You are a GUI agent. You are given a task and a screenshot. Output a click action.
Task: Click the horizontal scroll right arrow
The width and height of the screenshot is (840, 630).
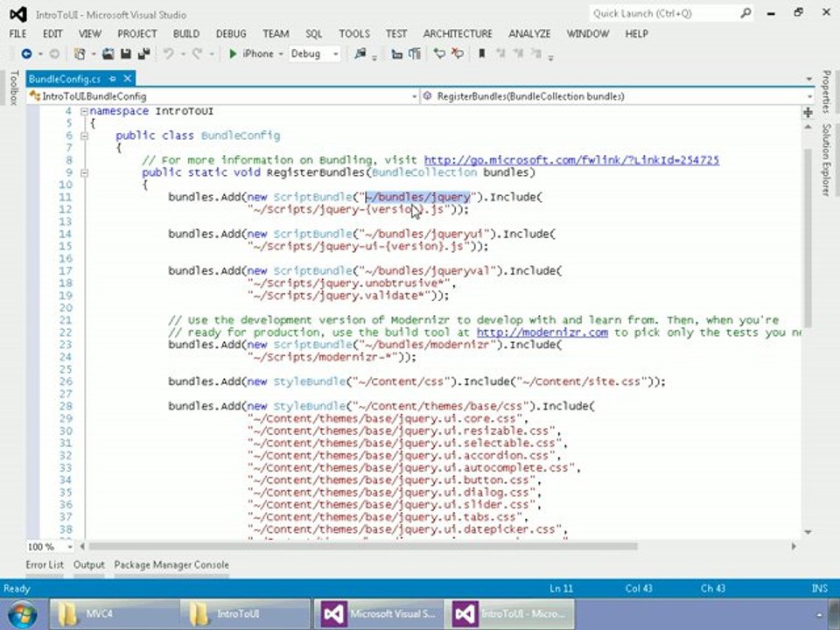794,546
